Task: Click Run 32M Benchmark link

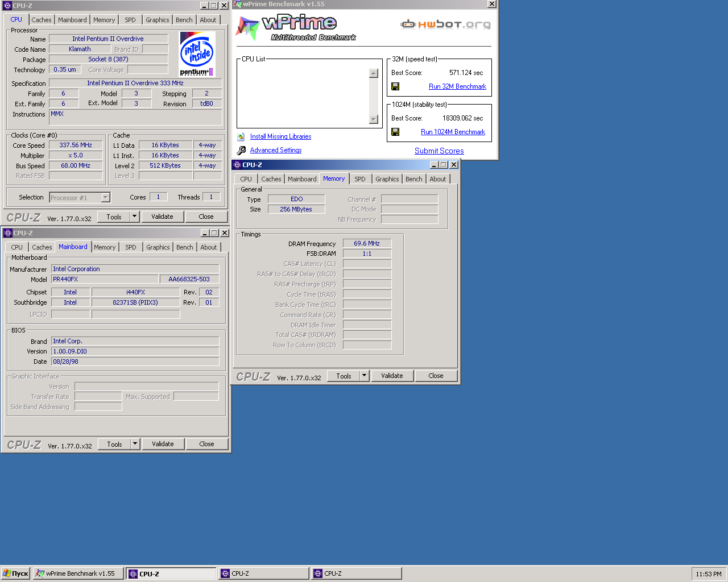Action: 457,86
